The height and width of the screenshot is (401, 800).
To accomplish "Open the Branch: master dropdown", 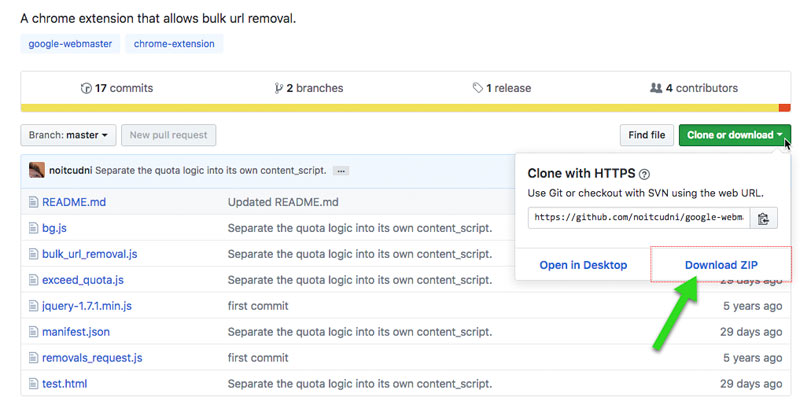I will 68,135.
